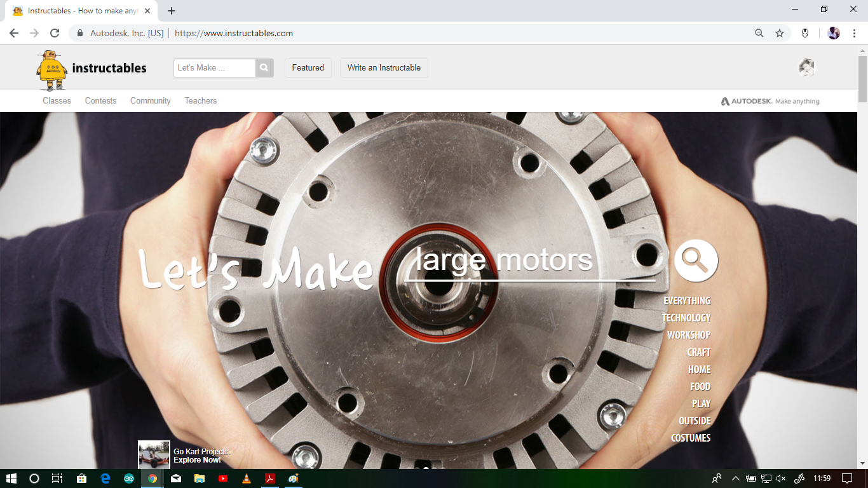The height and width of the screenshot is (488, 868).
Task: Click the mouse extension icon in the toolbar
Action: click(x=805, y=33)
